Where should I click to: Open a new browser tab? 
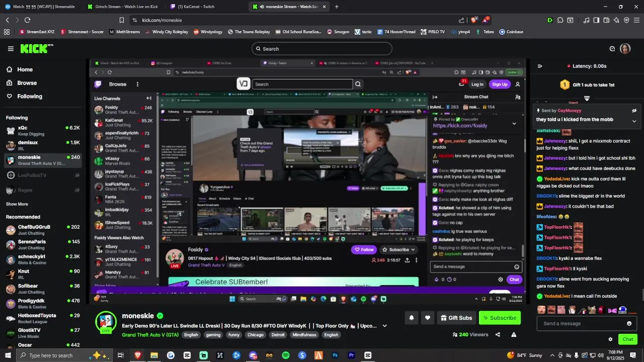[337, 7]
